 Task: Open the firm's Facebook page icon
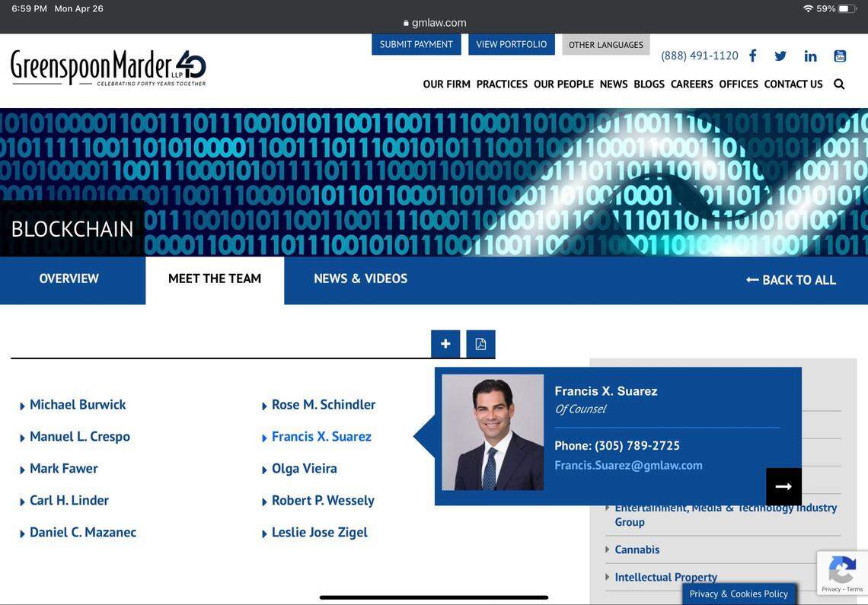coord(752,56)
